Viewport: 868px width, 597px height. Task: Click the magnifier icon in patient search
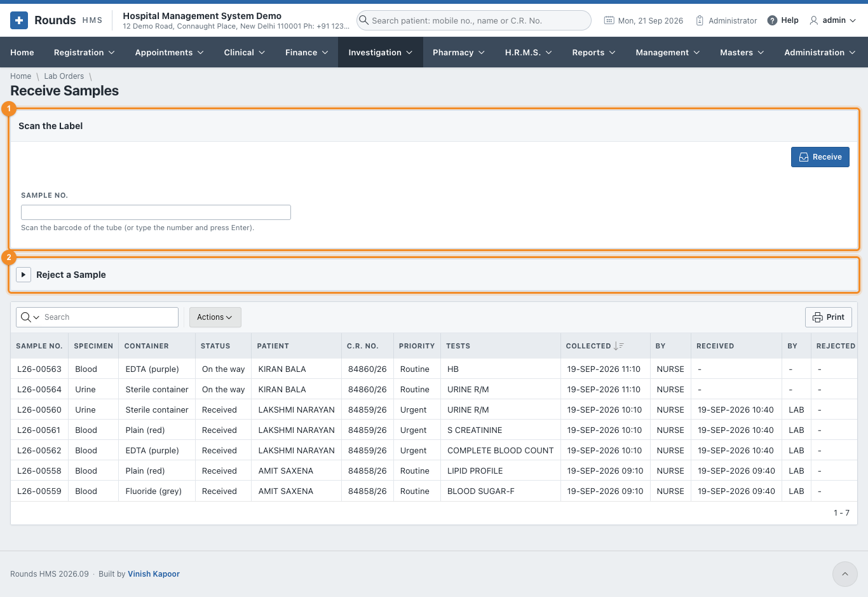coord(364,20)
